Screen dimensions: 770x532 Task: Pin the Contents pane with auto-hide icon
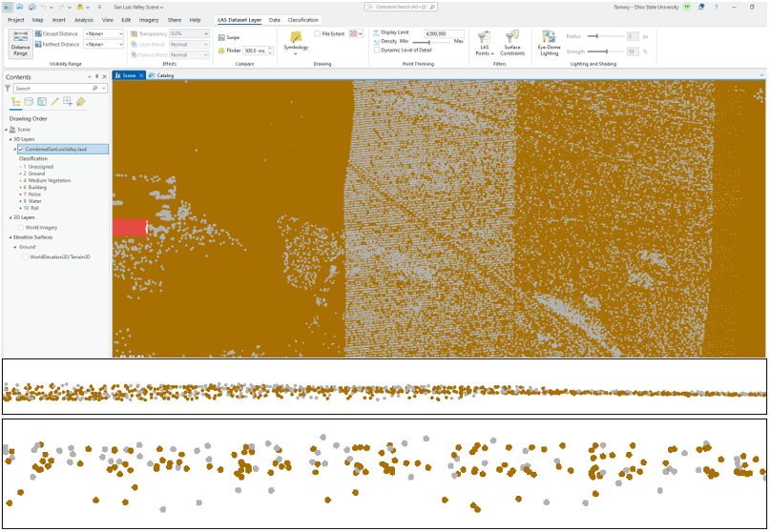click(96, 76)
